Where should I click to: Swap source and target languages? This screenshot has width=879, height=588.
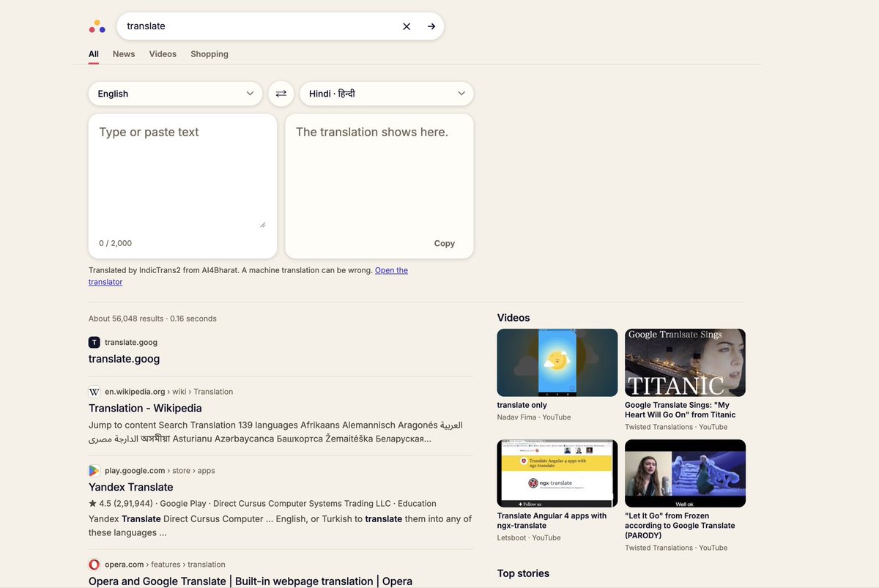(281, 94)
